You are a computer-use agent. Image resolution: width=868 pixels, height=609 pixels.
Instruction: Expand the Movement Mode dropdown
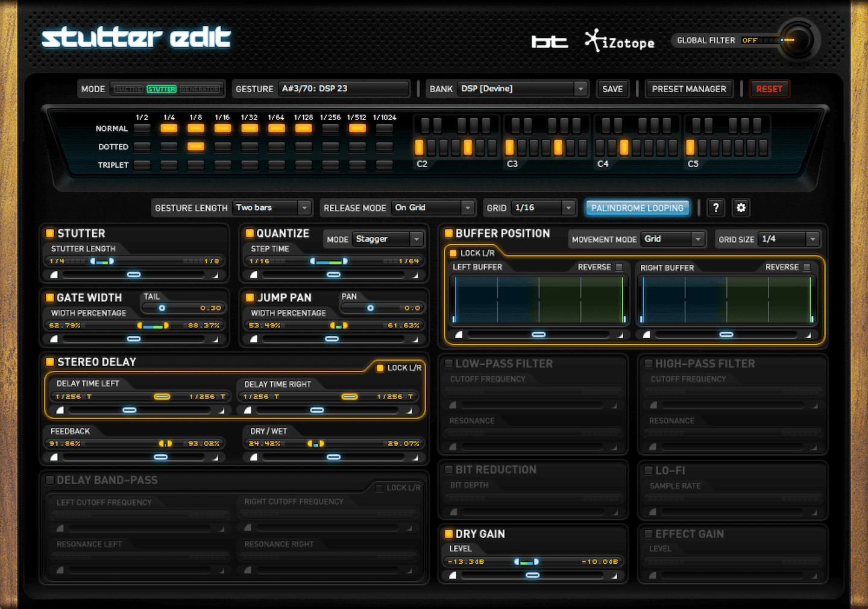(673, 239)
